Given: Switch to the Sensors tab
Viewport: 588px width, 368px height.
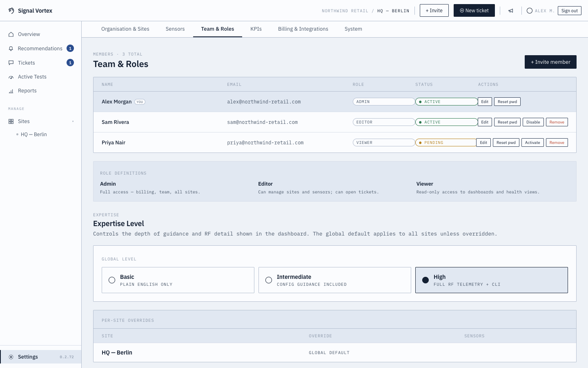Looking at the screenshot, I should (175, 29).
